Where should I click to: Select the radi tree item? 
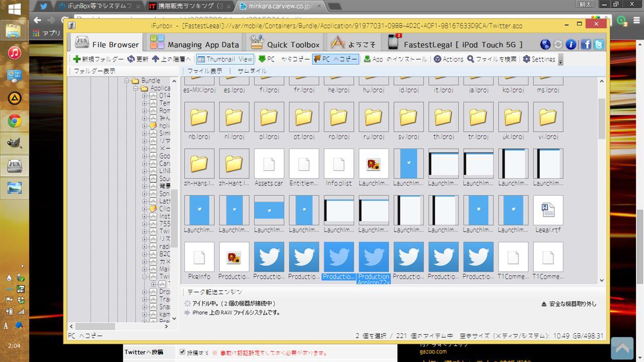(165, 247)
